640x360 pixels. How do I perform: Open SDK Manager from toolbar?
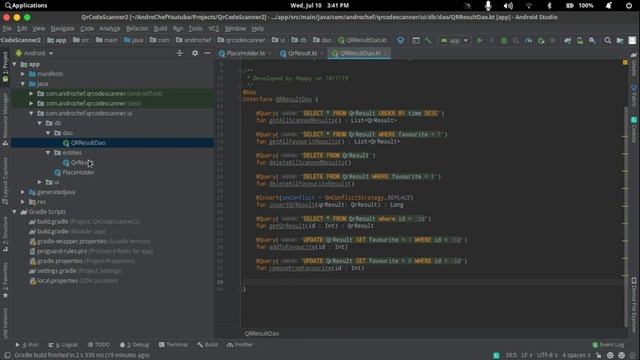592,40
